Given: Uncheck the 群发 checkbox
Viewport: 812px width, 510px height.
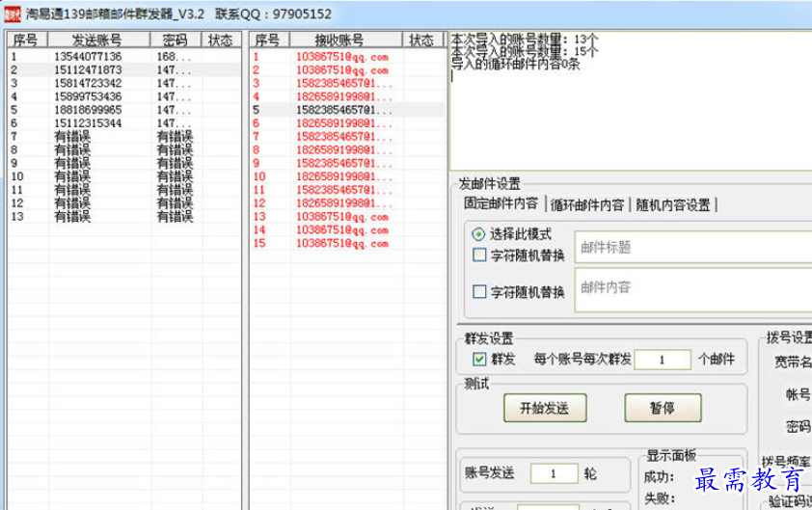Looking at the screenshot, I should [x=479, y=360].
